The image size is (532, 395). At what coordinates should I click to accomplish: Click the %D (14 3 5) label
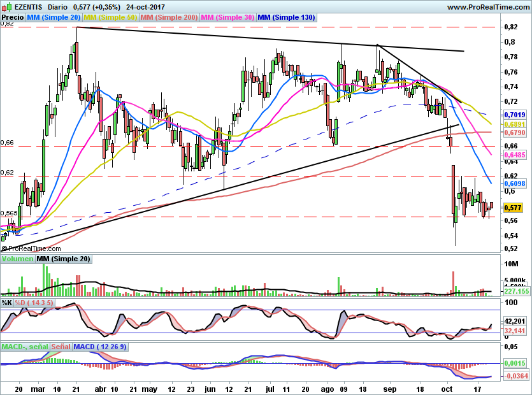34,302
